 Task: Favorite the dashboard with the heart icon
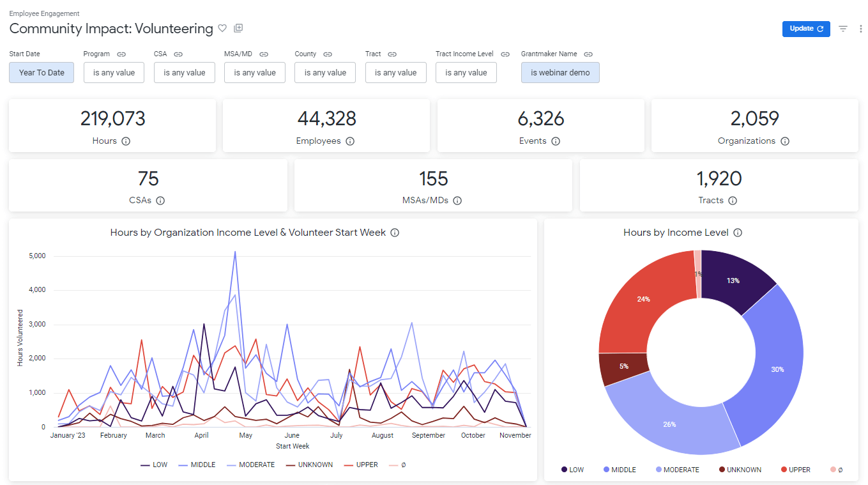point(222,28)
